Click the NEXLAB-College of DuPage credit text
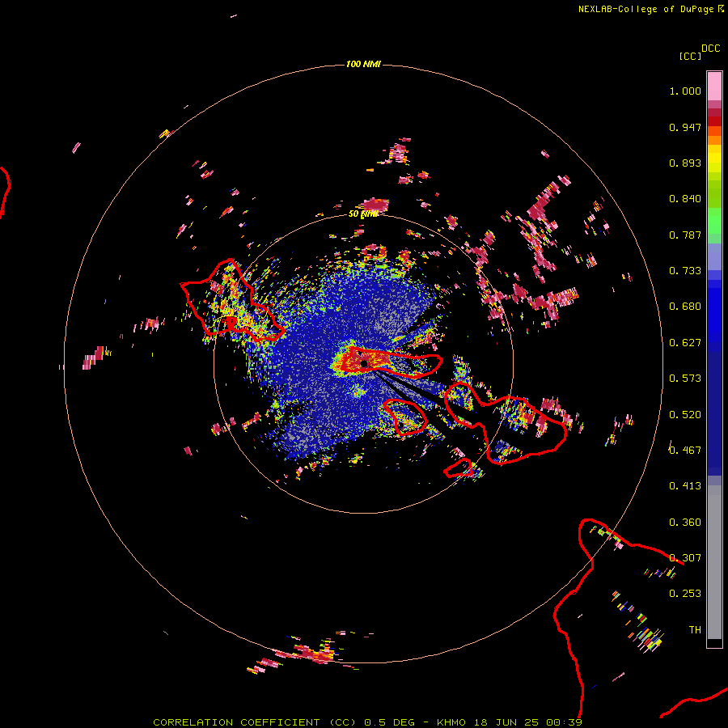This screenshot has width=728, height=728. [x=645, y=9]
